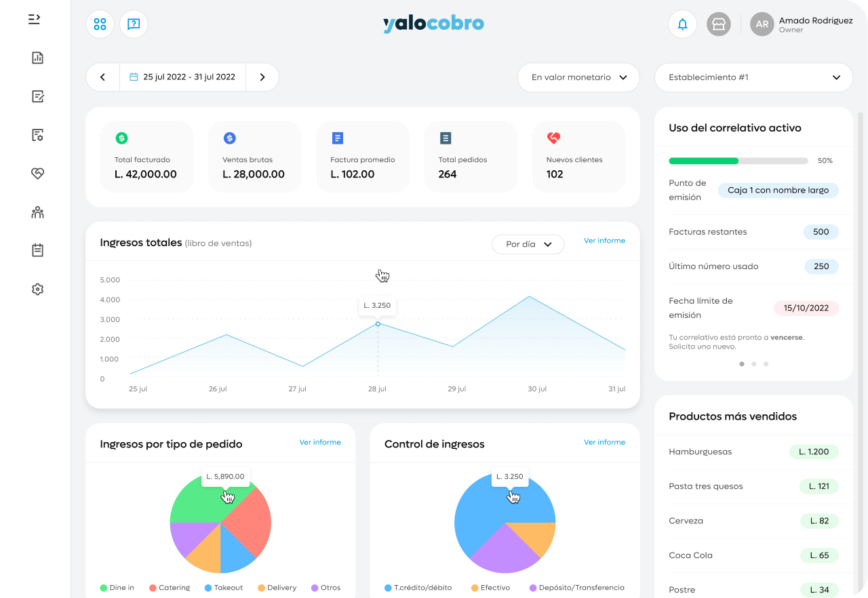The width and height of the screenshot is (868, 598).
Task: Expand the Establecimiento #1 dropdown
Action: (753, 77)
